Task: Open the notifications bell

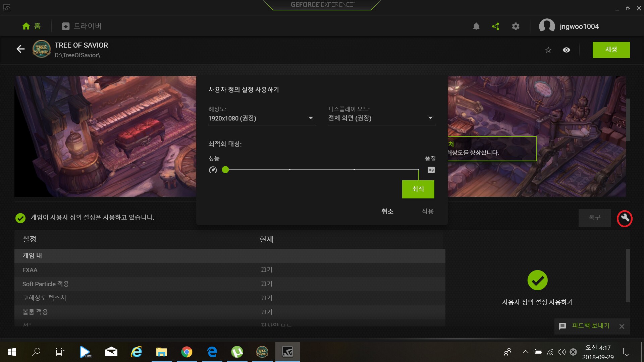Action: pos(476,26)
